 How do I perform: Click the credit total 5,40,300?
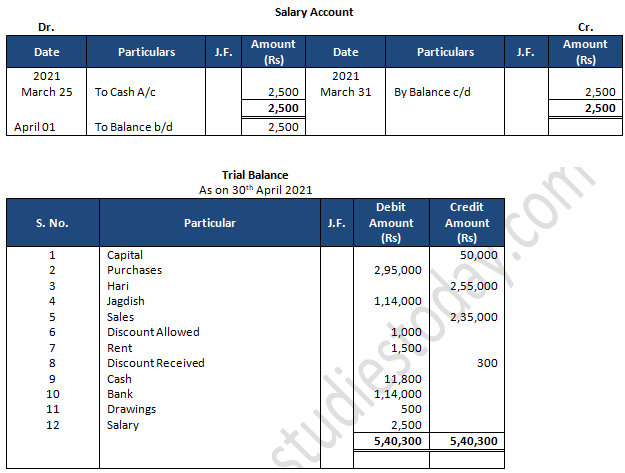474,442
